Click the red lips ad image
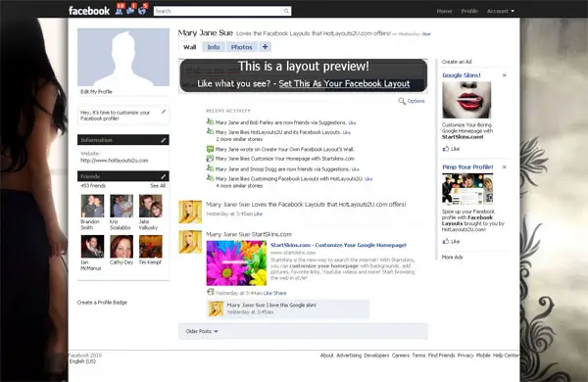This screenshot has height=382, width=588. pos(466,100)
